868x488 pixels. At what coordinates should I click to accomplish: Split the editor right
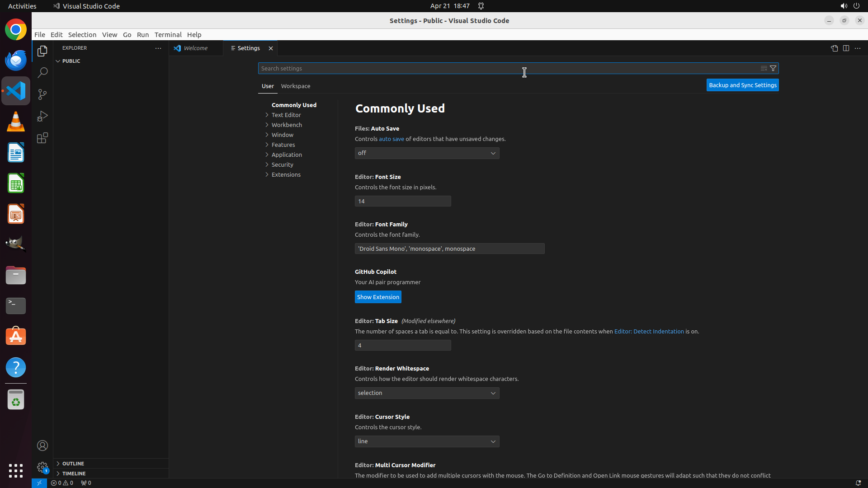pyautogui.click(x=846, y=48)
